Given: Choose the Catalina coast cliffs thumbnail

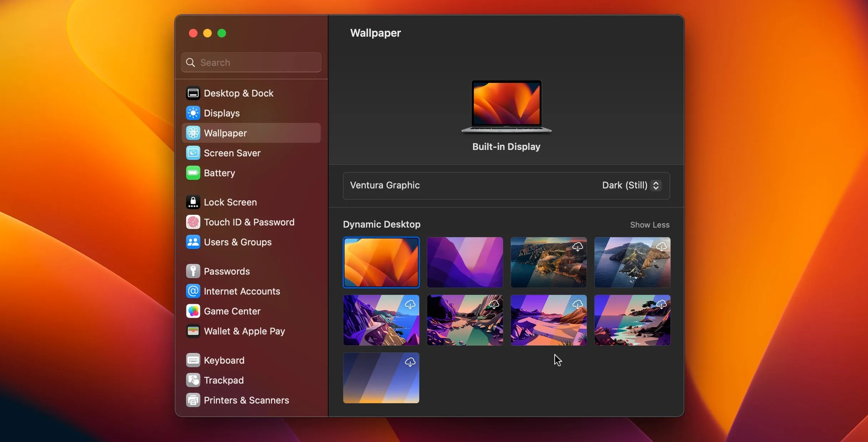Looking at the screenshot, I should (x=549, y=262).
